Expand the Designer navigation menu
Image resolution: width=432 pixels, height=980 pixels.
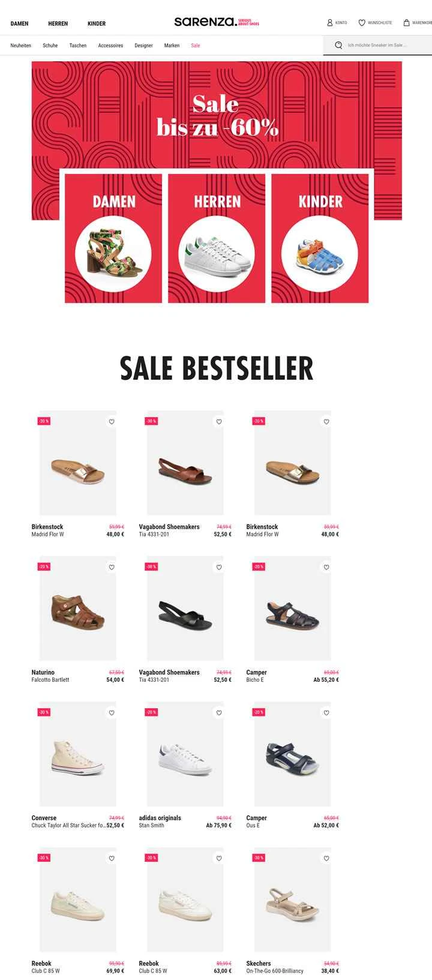coord(143,46)
